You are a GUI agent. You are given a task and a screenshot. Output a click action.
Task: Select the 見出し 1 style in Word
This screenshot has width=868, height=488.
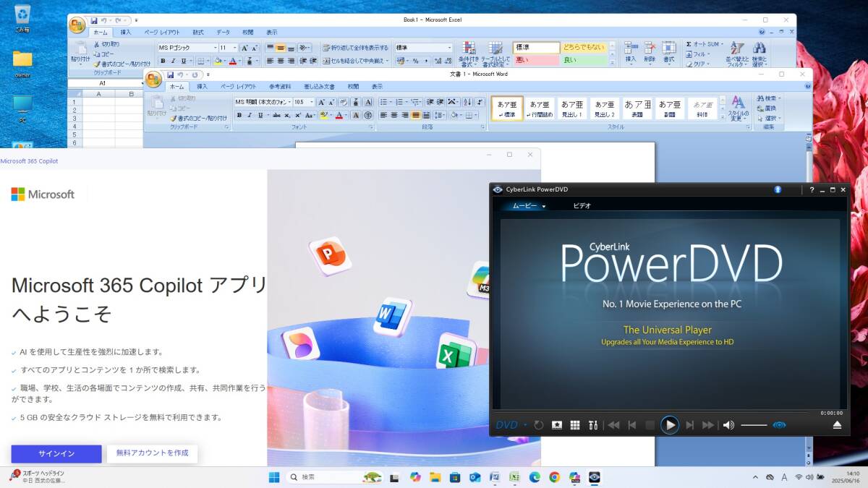coord(572,108)
